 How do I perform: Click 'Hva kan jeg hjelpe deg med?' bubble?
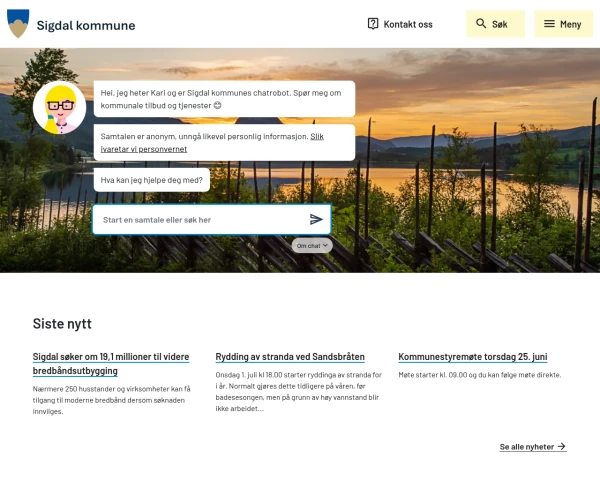tap(152, 180)
